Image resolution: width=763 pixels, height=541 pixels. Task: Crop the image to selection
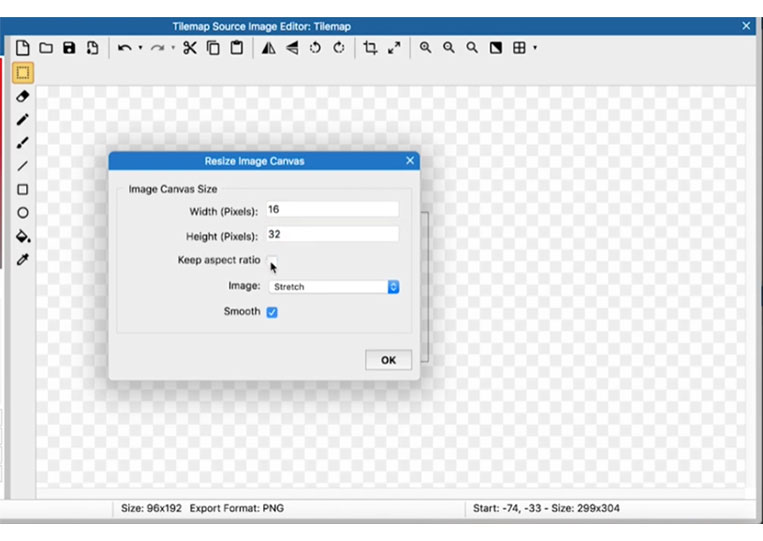pyautogui.click(x=370, y=48)
